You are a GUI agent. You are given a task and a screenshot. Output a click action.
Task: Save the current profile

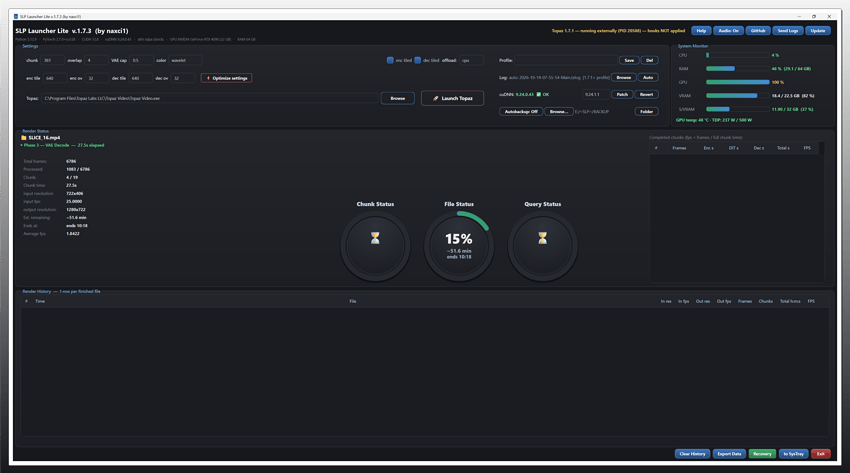pyautogui.click(x=629, y=60)
